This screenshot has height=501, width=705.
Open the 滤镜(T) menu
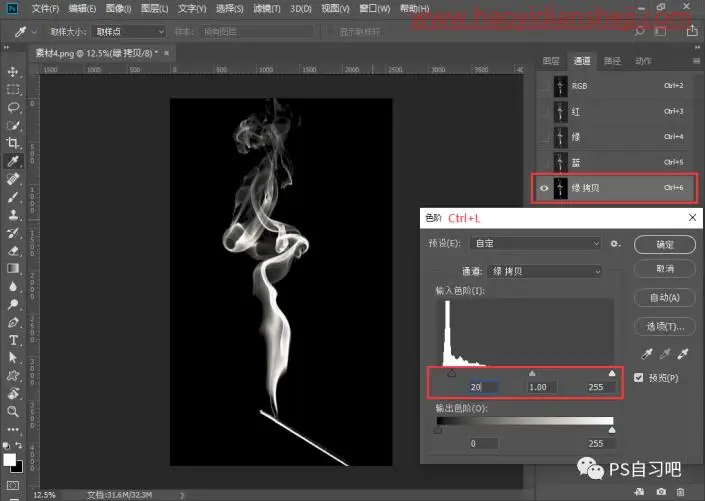(x=266, y=9)
